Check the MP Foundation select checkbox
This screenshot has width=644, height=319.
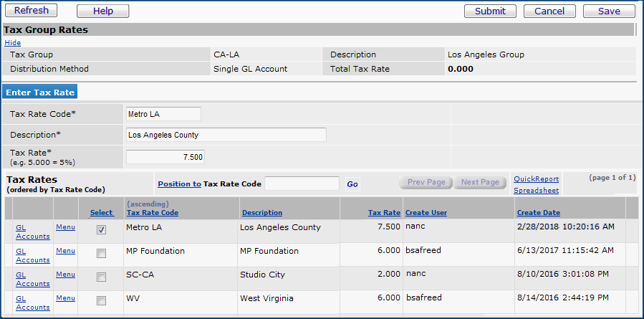click(101, 254)
